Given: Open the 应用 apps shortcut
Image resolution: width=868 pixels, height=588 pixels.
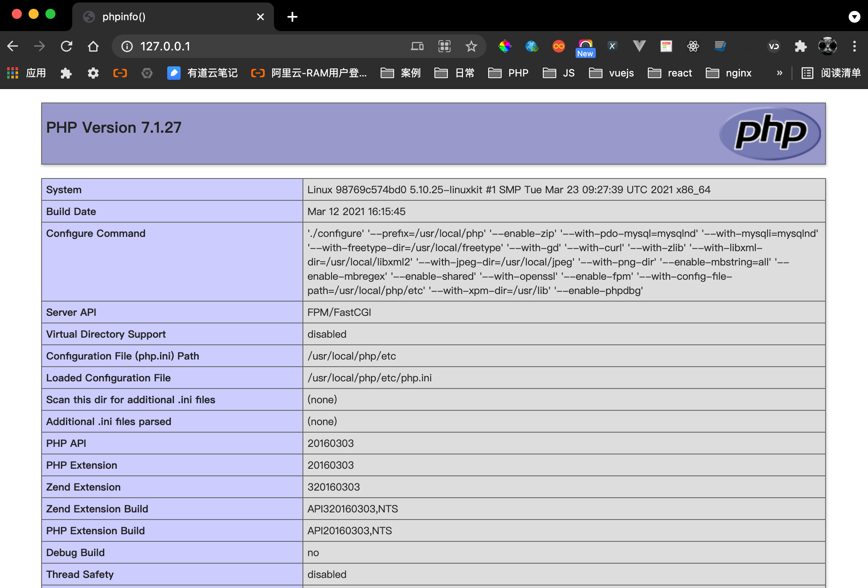Looking at the screenshot, I should (x=26, y=73).
